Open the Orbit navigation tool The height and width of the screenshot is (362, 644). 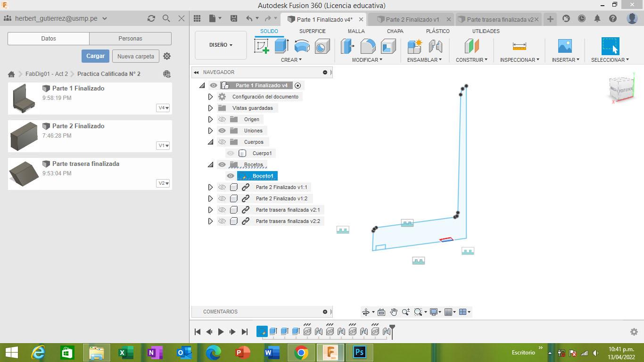coord(365,312)
